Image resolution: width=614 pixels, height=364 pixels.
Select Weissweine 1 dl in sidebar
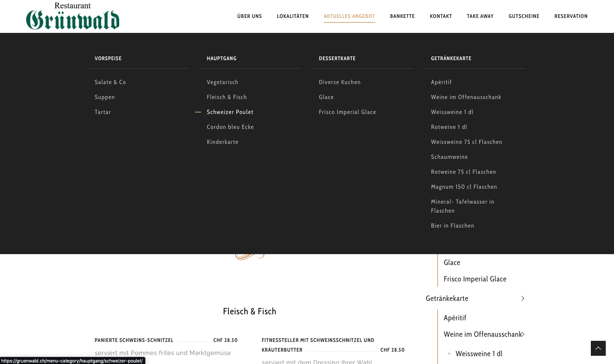(x=479, y=354)
